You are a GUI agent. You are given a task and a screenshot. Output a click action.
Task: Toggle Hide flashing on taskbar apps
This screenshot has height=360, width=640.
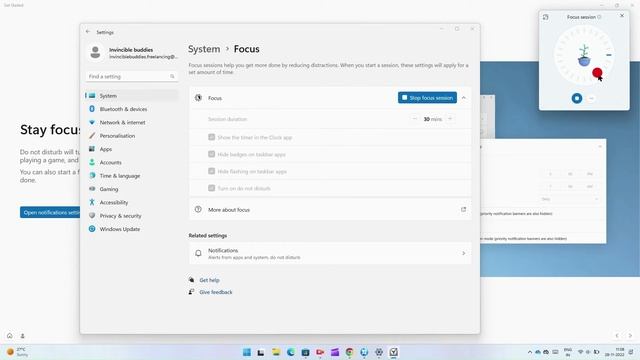[211, 171]
